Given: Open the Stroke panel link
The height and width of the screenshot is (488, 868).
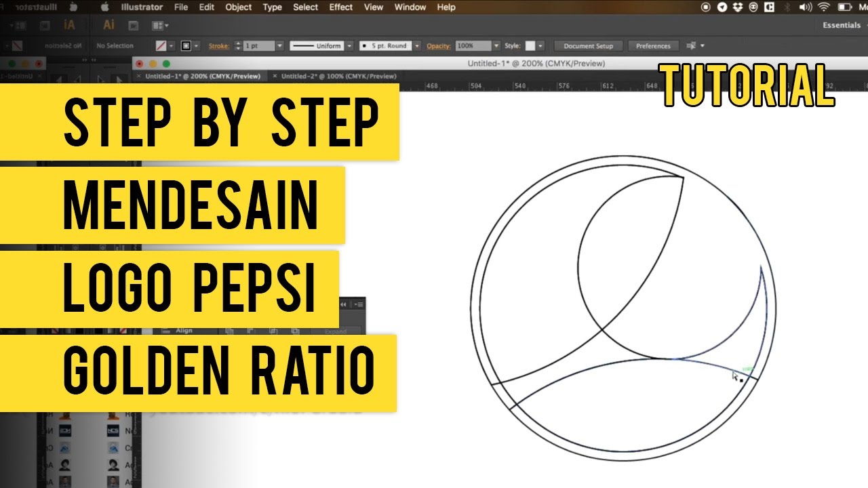Looking at the screenshot, I should coord(218,46).
